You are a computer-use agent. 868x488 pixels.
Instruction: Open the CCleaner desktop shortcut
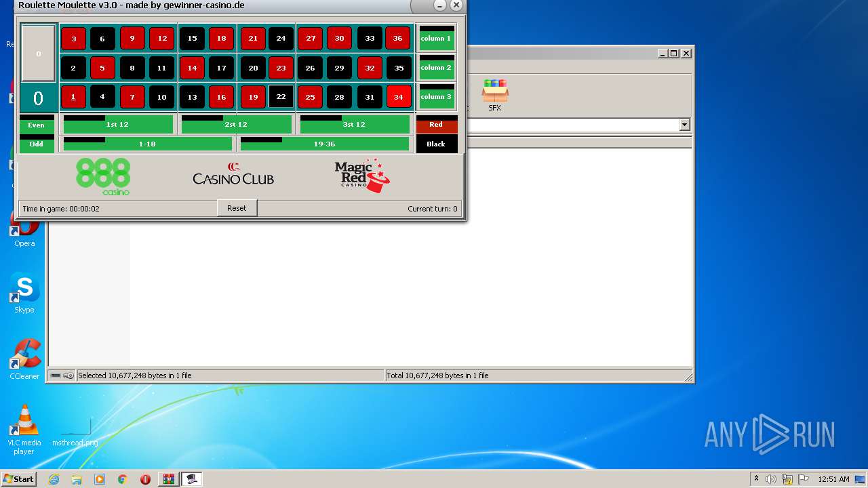pyautogui.click(x=24, y=360)
